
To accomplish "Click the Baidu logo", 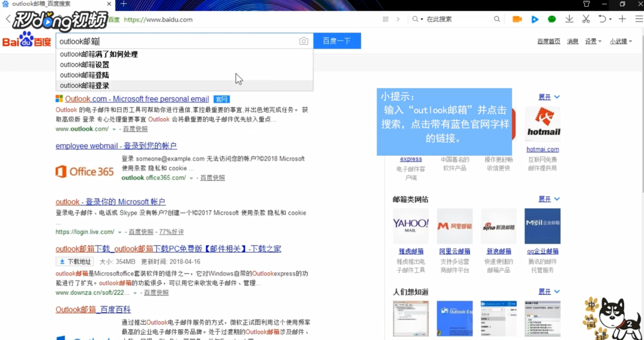I will [26, 41].
